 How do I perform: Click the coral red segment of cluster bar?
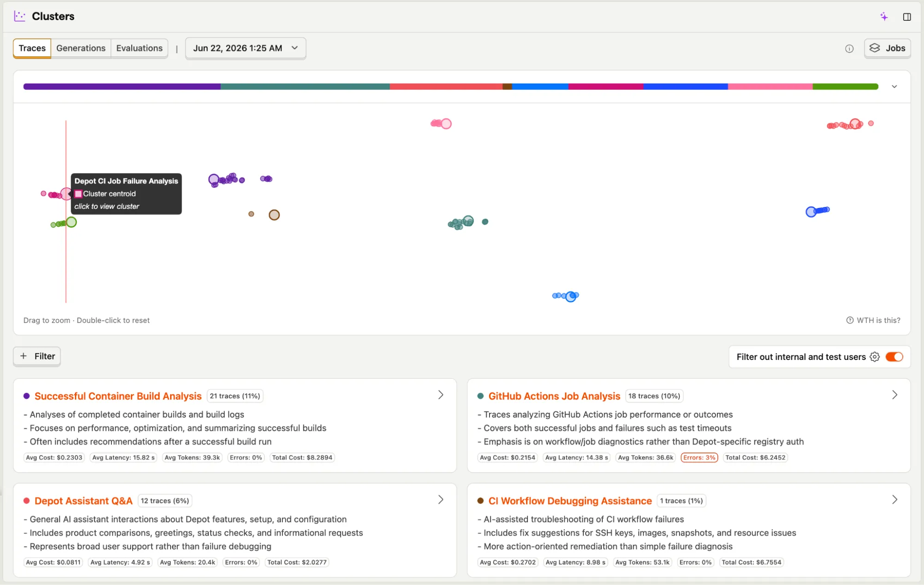[446, 86]
